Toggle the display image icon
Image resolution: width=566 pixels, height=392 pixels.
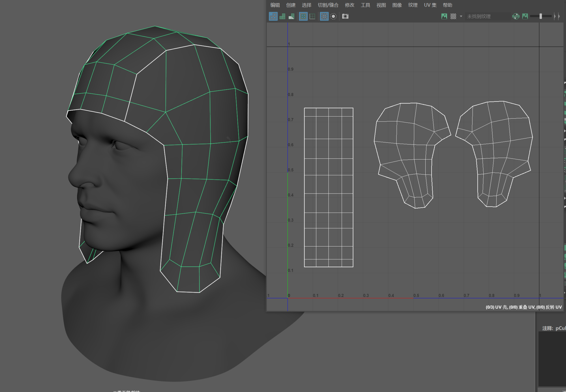tap(444, 16)
